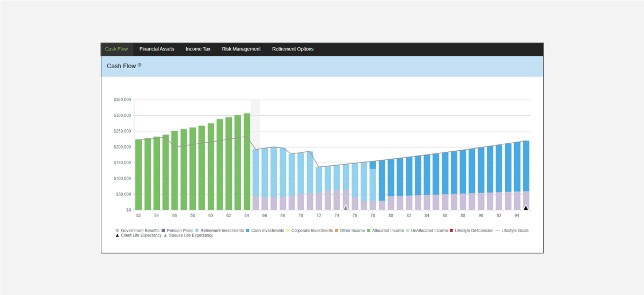Click Lifestyle Deficiencies legend entry

click(x=474, y=231)
